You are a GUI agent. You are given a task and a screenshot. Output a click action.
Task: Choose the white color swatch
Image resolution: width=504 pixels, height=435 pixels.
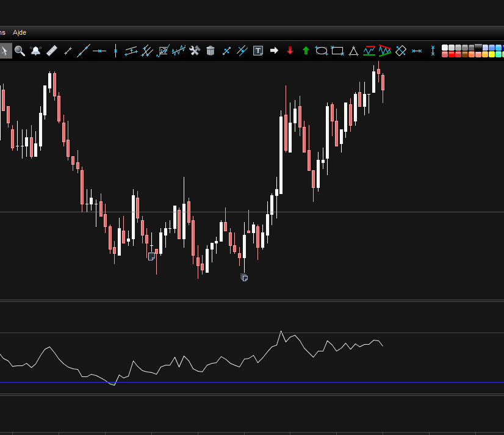click(445, 48)
